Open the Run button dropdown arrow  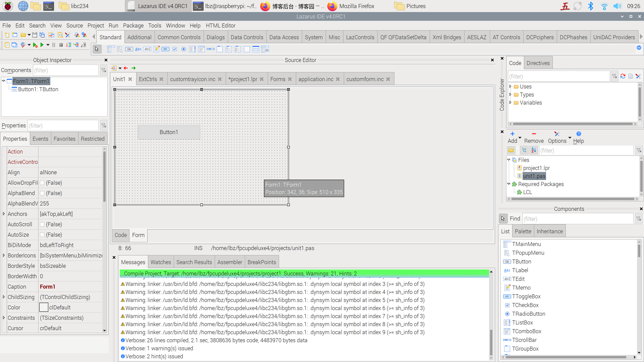tap(48, 45)
